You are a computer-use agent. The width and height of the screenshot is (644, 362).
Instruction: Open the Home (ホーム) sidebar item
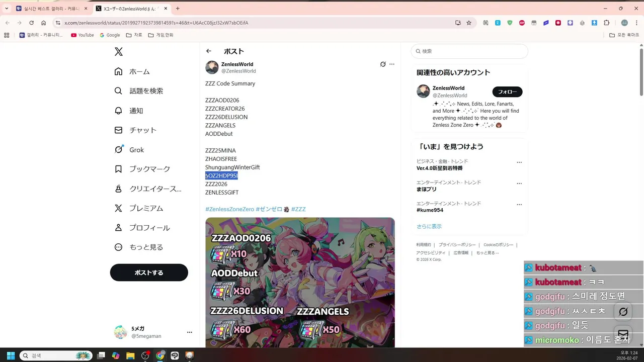pyautogui.click(x=132, y=71)
